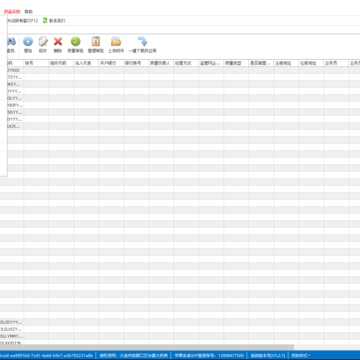Click the green phone 联系我们 icon
This screenshot has height=360, width=360.
[45, 21]
